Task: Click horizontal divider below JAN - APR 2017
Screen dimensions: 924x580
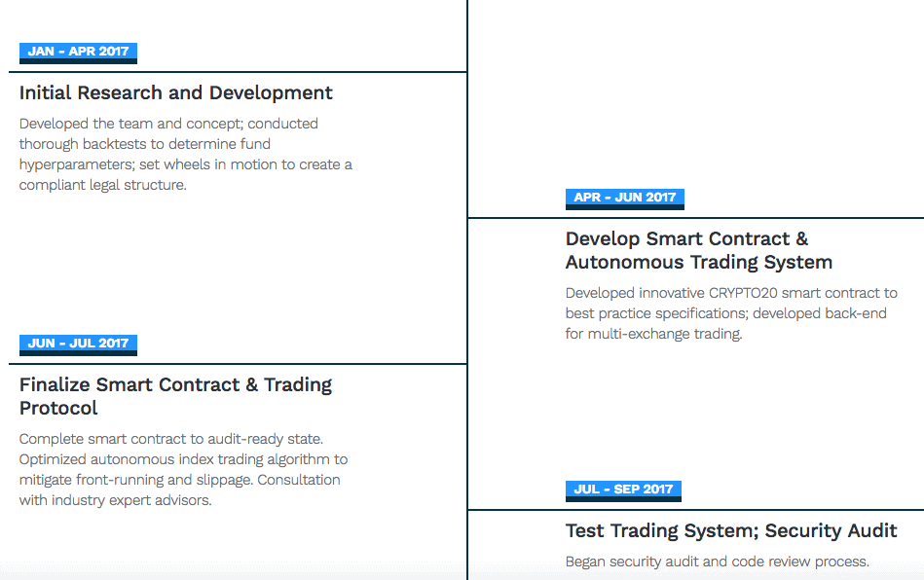Action: 239,72
